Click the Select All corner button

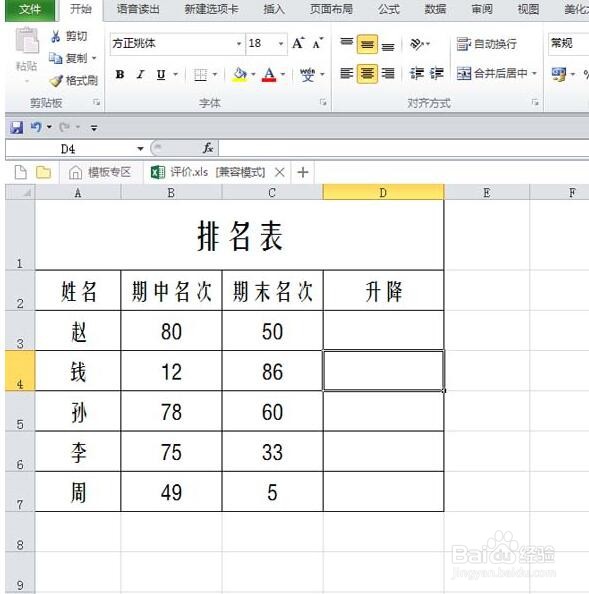click(x=20, y=192)
